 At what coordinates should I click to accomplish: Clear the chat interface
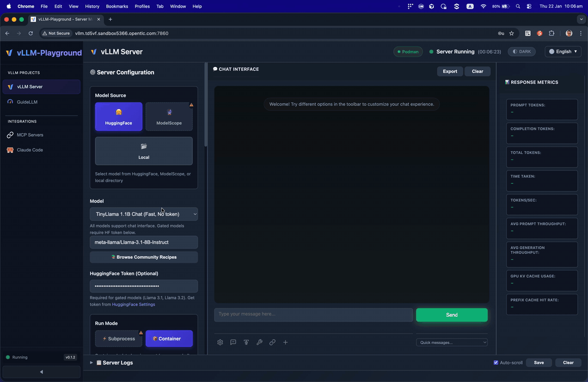click(x=477, y=71)
